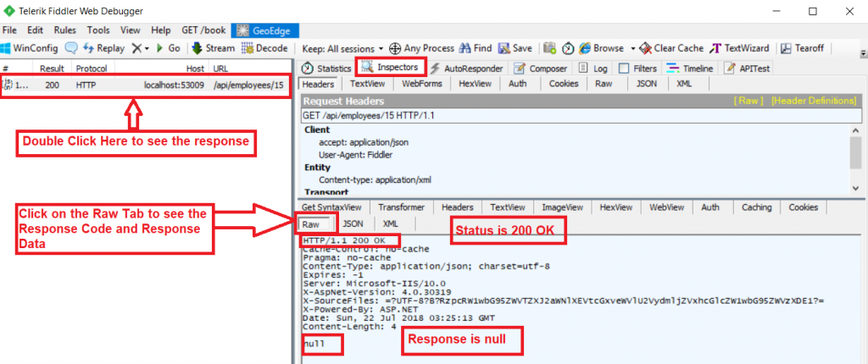The image size is (868, 364).
Task: Click the Header Definitions link
Action: [x=813, y=100]
